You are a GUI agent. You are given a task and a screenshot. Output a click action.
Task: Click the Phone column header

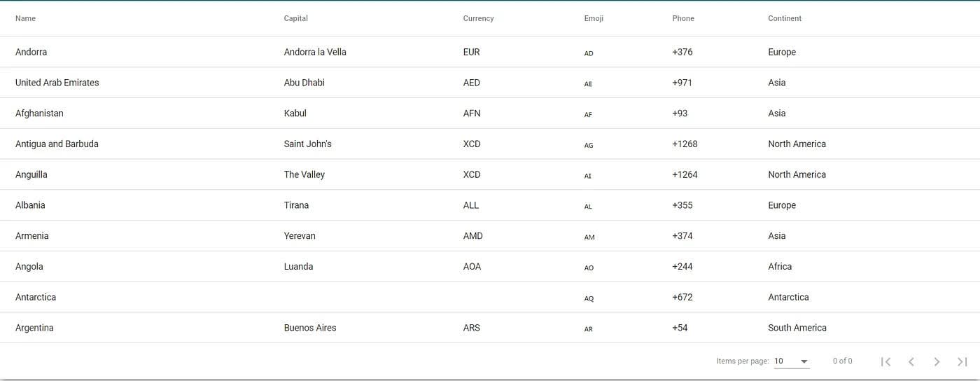[683, 18]
